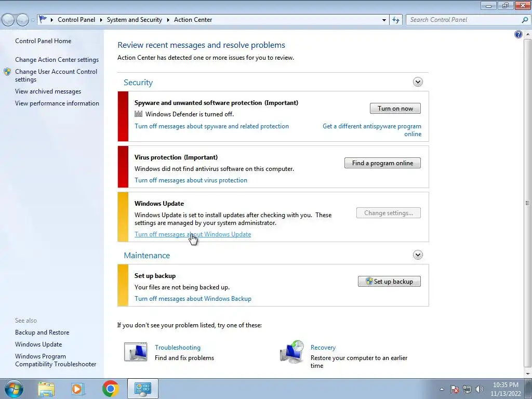Click the Control Panel taskbar button

143,389
